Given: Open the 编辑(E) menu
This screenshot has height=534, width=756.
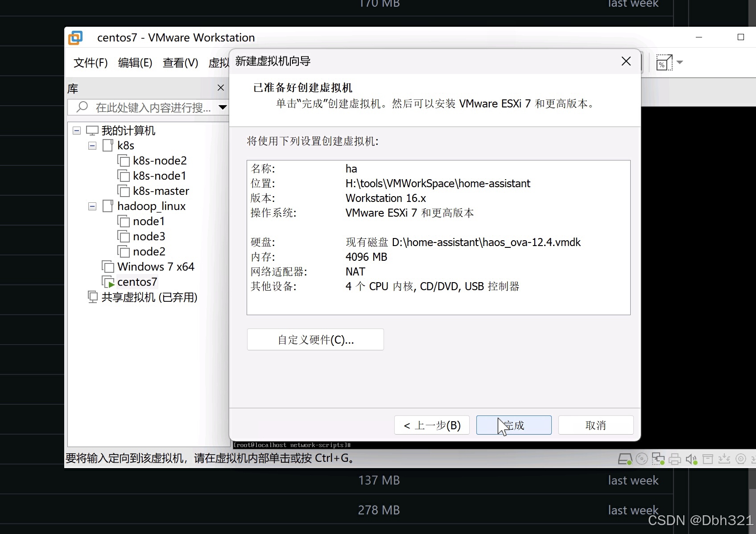Looking at the screenshot, I should click(x=135, y=63).
